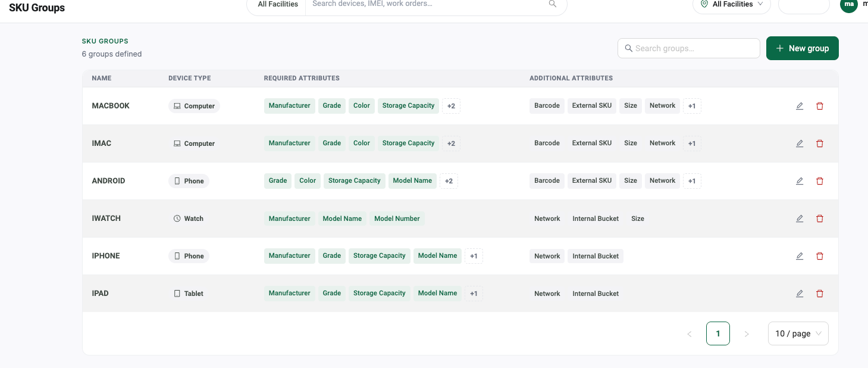Click the Computer device type chip in MACBOOK row
Screen dimensions: 868x368
194,106
